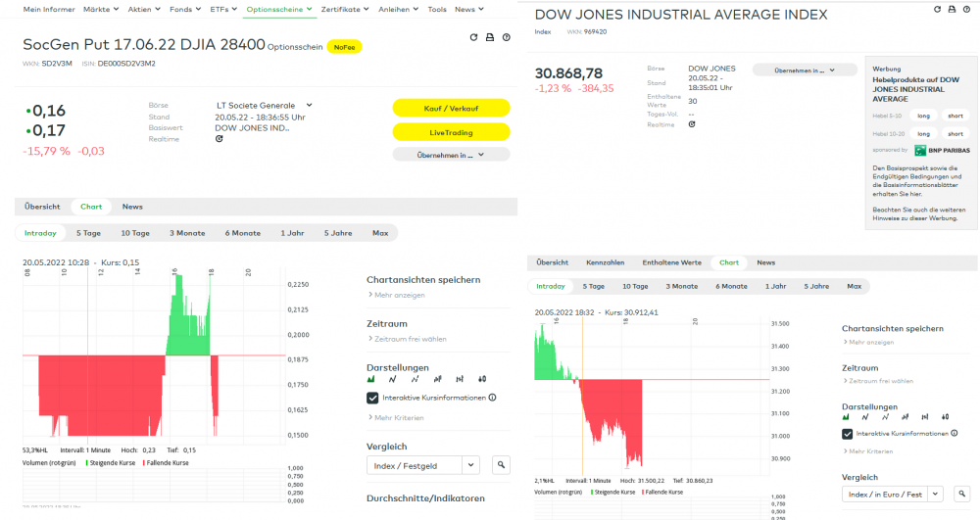Select line chart style in Dow Jones Darstellungen
Screen dimensions: 980x520
click(865, 417)
